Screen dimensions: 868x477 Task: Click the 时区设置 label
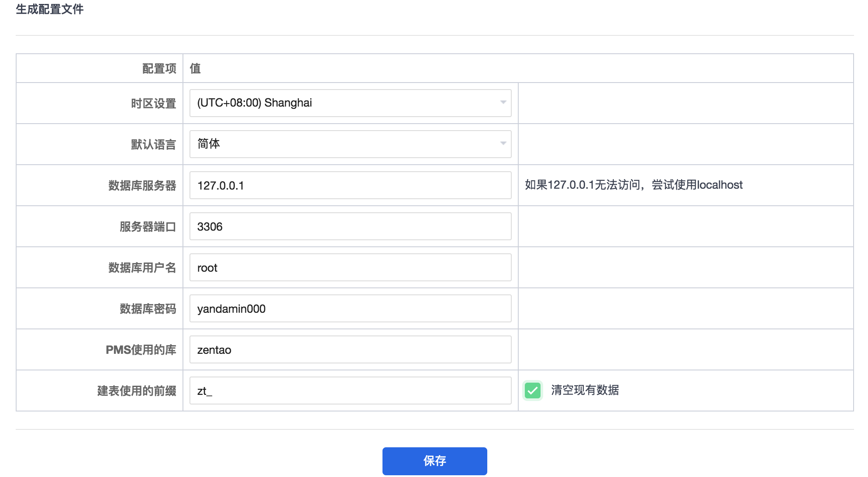pyautogui.click(x=153, y=104)
